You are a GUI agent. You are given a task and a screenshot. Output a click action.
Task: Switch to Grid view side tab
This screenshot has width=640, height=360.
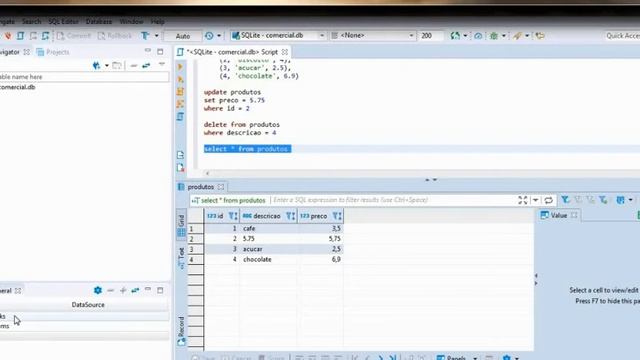181,225
